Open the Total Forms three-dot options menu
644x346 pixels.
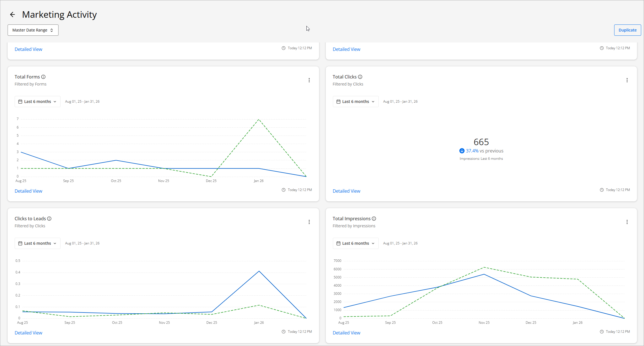click(x=309, y=80)
